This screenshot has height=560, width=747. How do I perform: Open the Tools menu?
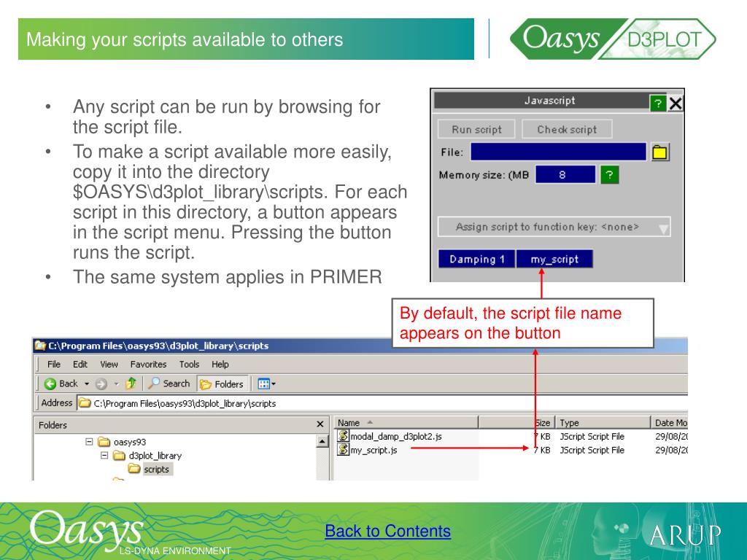coord(189,365)
